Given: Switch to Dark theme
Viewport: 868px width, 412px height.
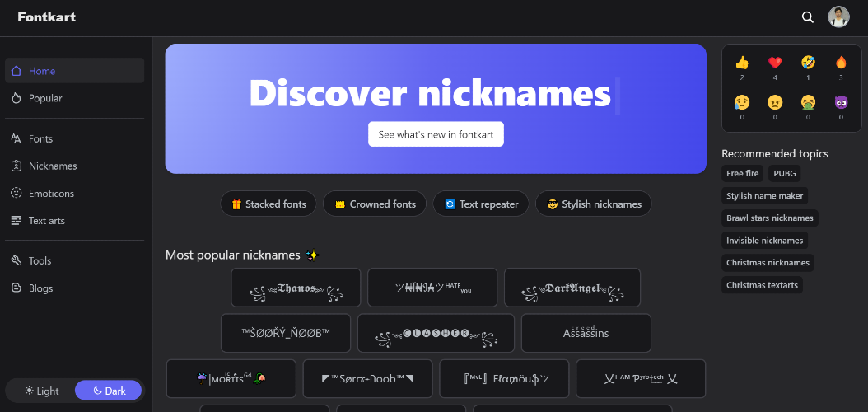Looking at the screenshot, I should [109, 391].
